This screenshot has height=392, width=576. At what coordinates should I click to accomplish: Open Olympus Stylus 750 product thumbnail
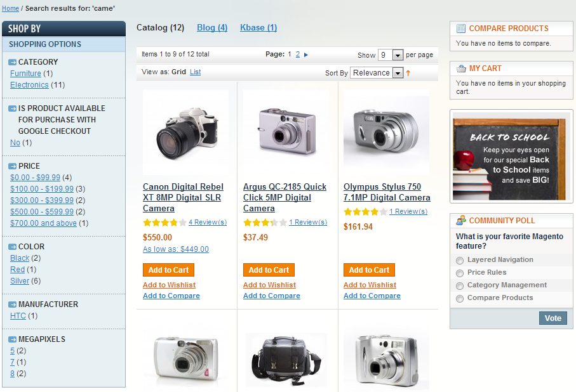pos(386,132)
